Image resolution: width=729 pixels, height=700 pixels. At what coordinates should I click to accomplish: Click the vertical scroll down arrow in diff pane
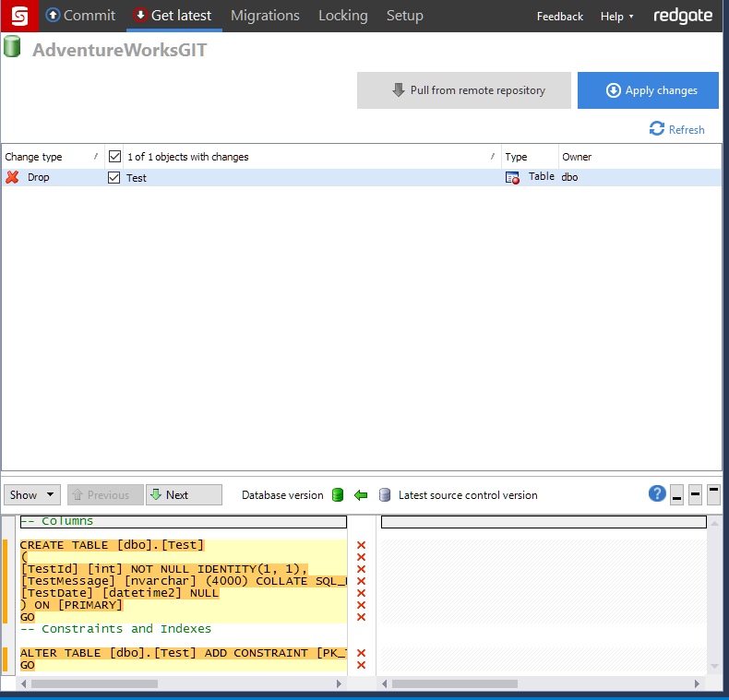[714, 667]
